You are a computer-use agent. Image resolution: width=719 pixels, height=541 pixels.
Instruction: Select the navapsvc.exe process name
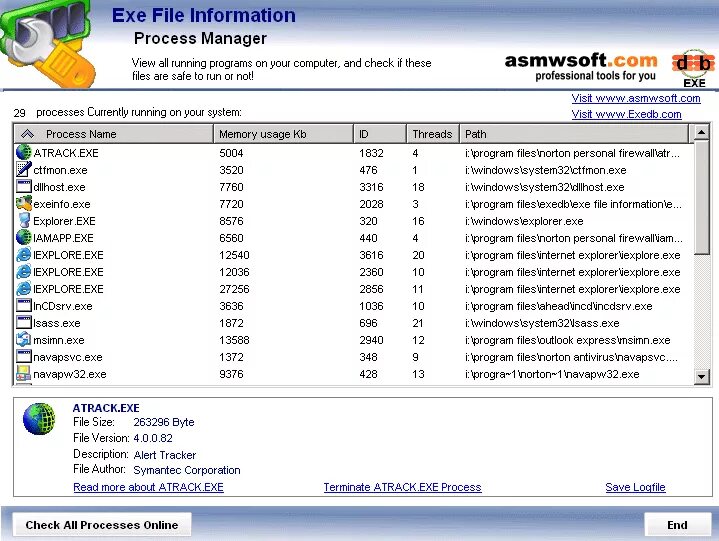[x=68, y=357]
